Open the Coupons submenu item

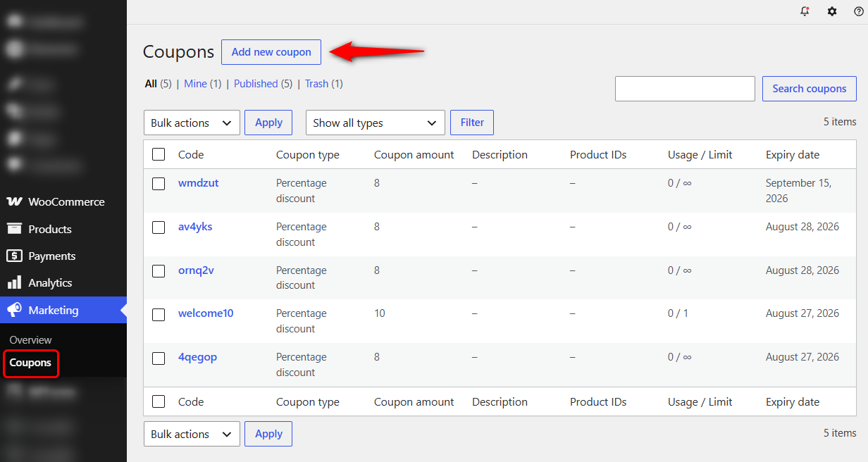pos(30,363)
